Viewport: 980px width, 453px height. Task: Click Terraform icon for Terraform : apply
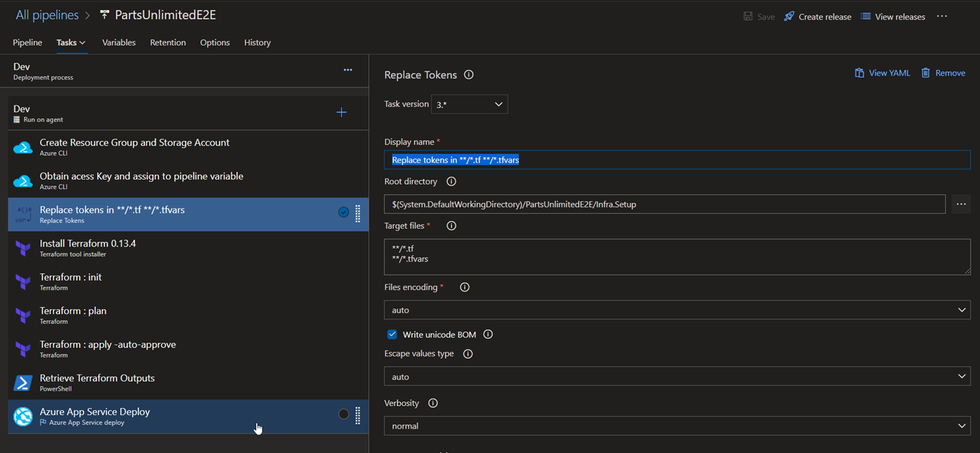[x=23, y=349]
